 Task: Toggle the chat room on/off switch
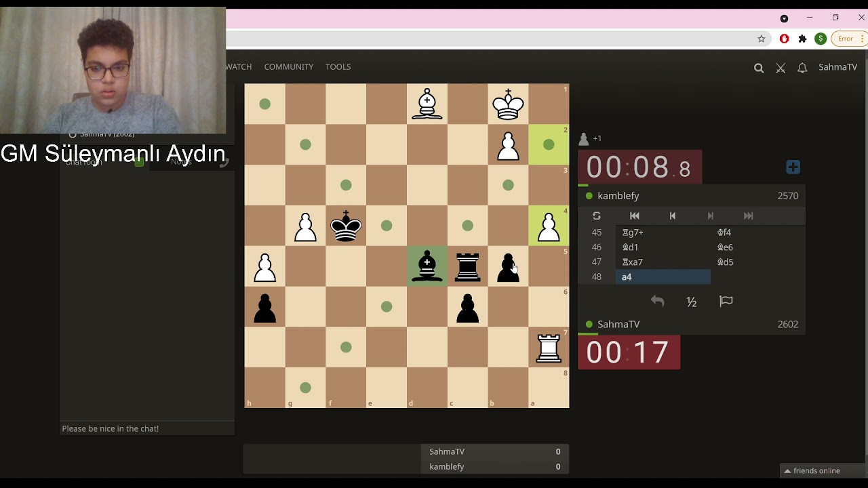coord(139,162)
